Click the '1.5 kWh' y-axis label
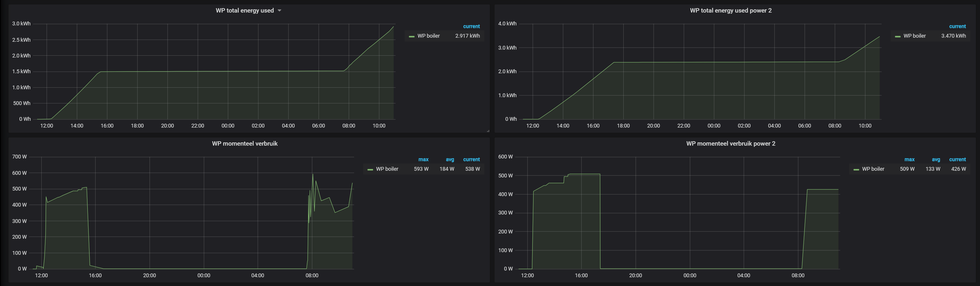This screenshot has width=980, height=286. click(21, 71)
